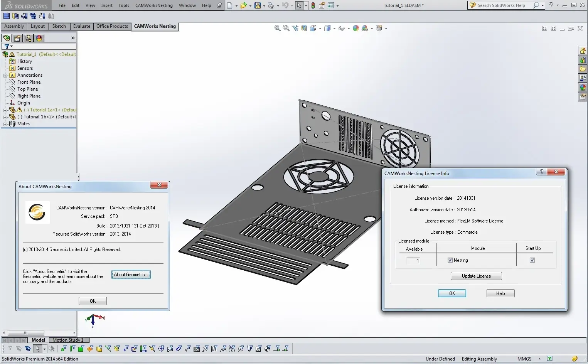
Task: Click the feature tree horizontal scrollbar
Action: coord(26,333)
